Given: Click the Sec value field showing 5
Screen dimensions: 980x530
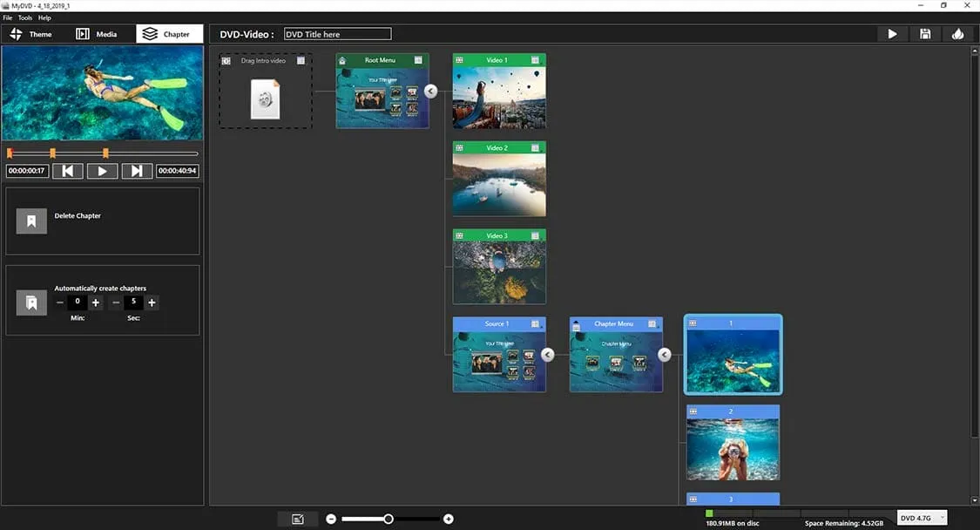Looking at the screenshot, I should tap(133, 302).
